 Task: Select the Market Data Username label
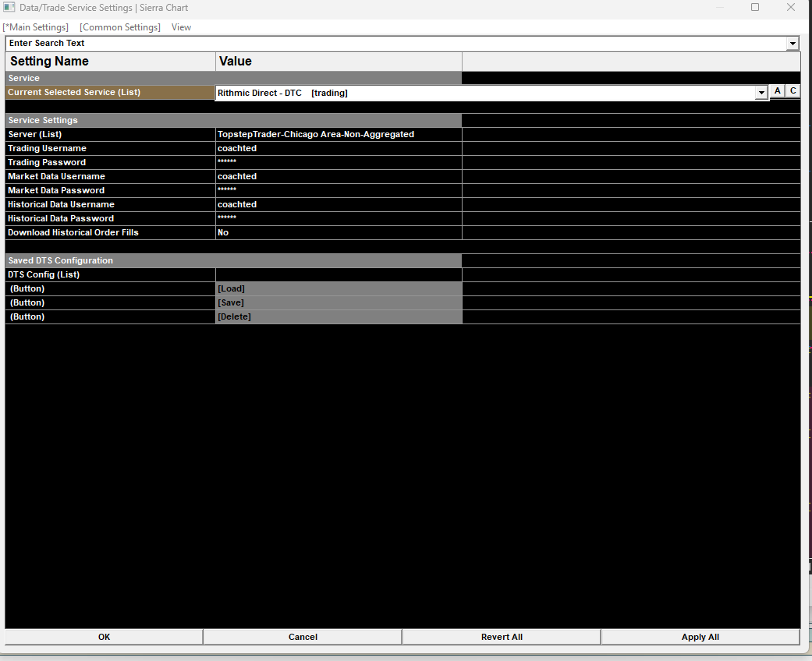[56, 176]
